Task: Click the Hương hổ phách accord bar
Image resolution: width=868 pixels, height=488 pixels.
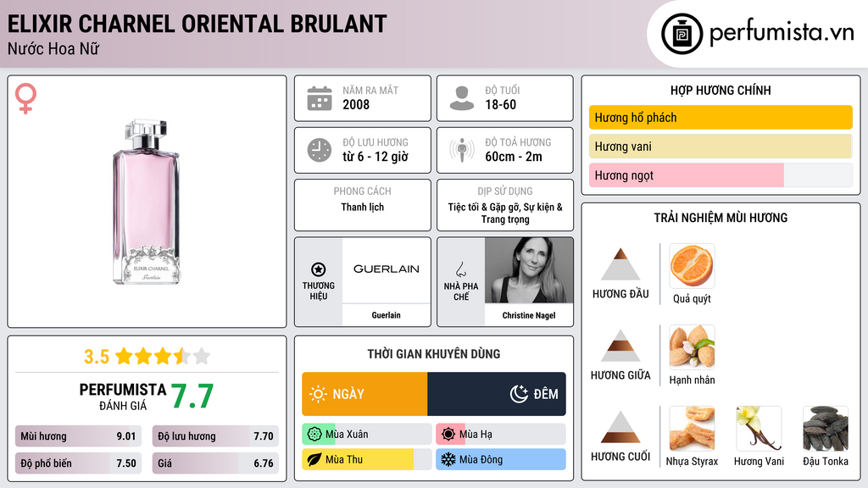Action: [721, 117]
